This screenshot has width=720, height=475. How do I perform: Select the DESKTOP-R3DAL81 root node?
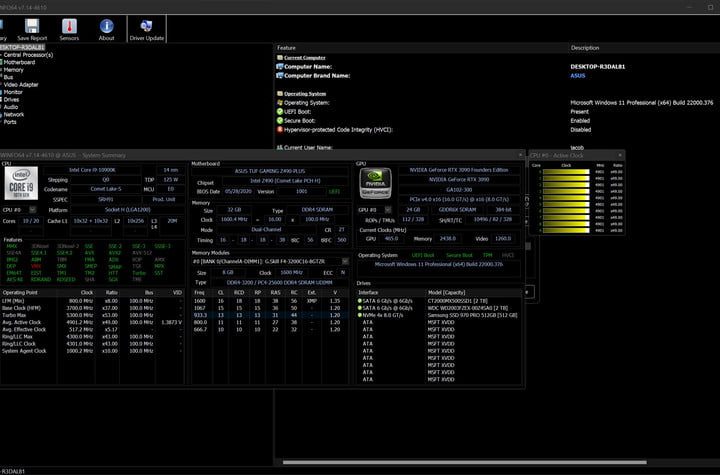(22, 47)
